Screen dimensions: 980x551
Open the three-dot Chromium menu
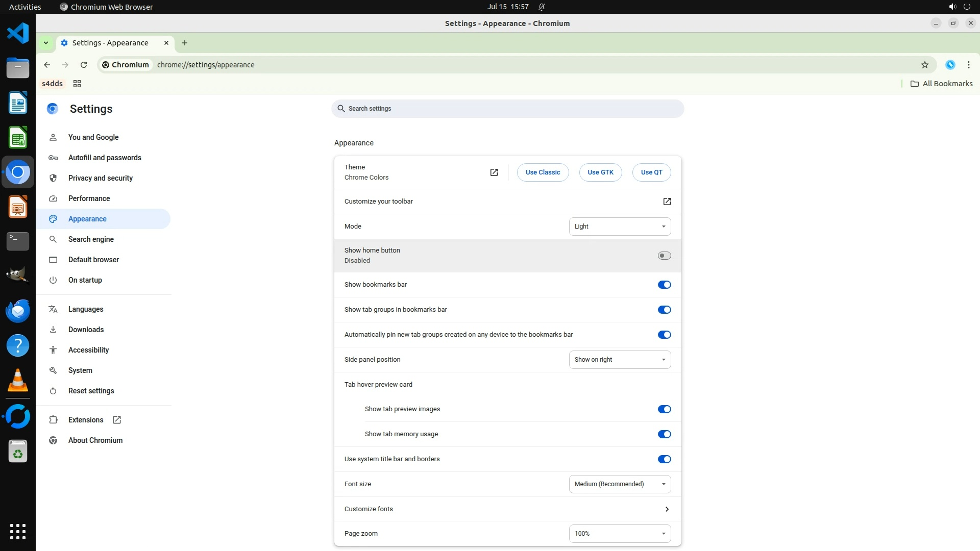pyautogui.click(x=968, y=65)
